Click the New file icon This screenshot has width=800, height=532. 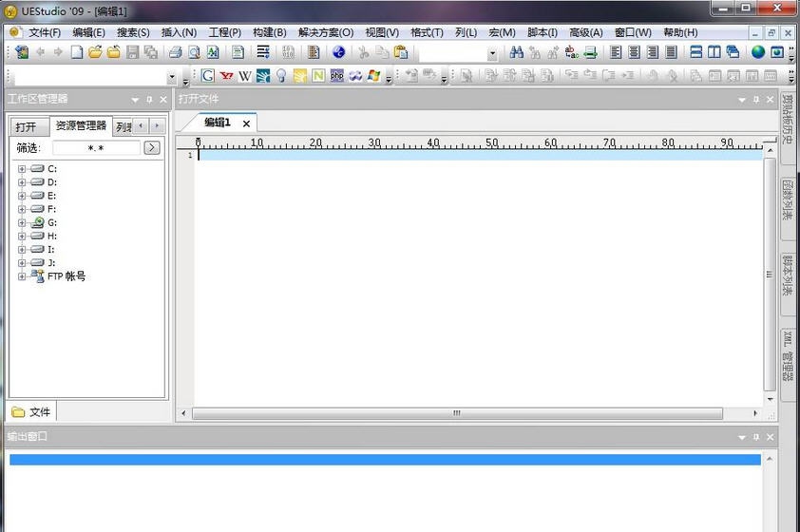pyautogui.click(x=77, y=52)
